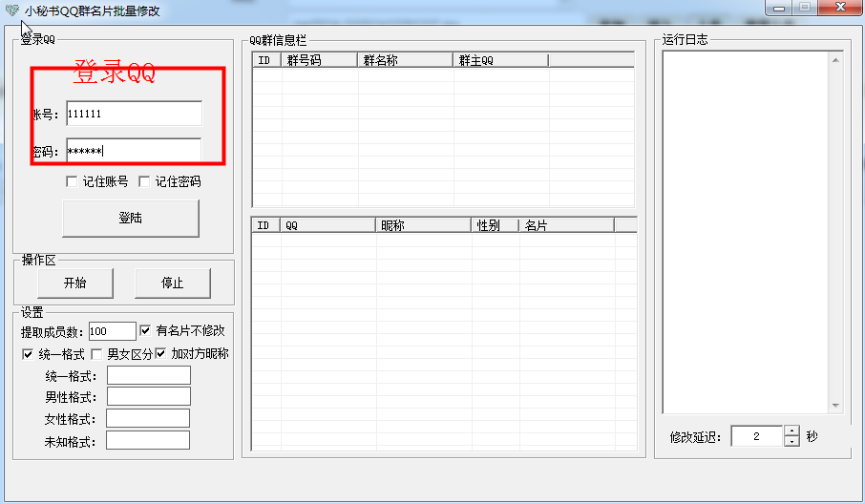Toggle the 统一格式 checkbox
The width and height of the screenshot is (865, 504).
pos(28,354)
